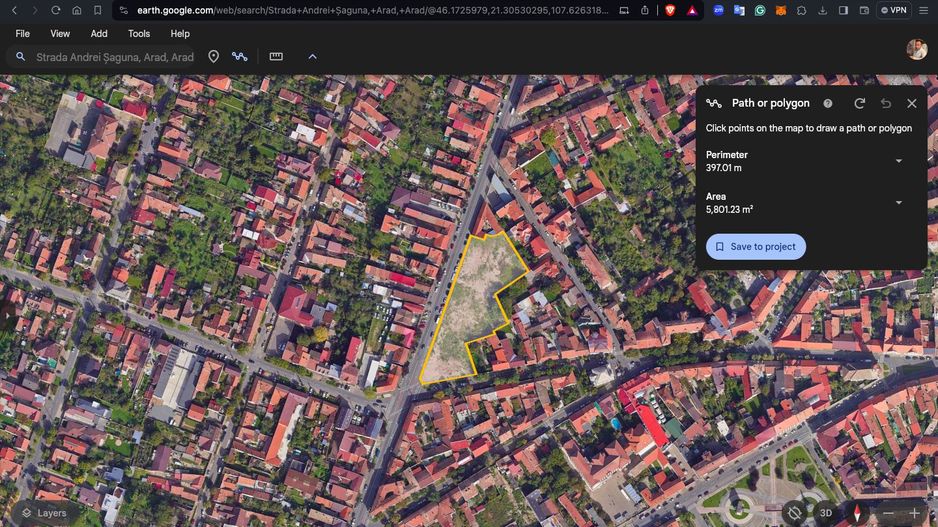The image size is (938, 527).
Task: Open the Perimeter units dropdown
Action: [898, 161]
